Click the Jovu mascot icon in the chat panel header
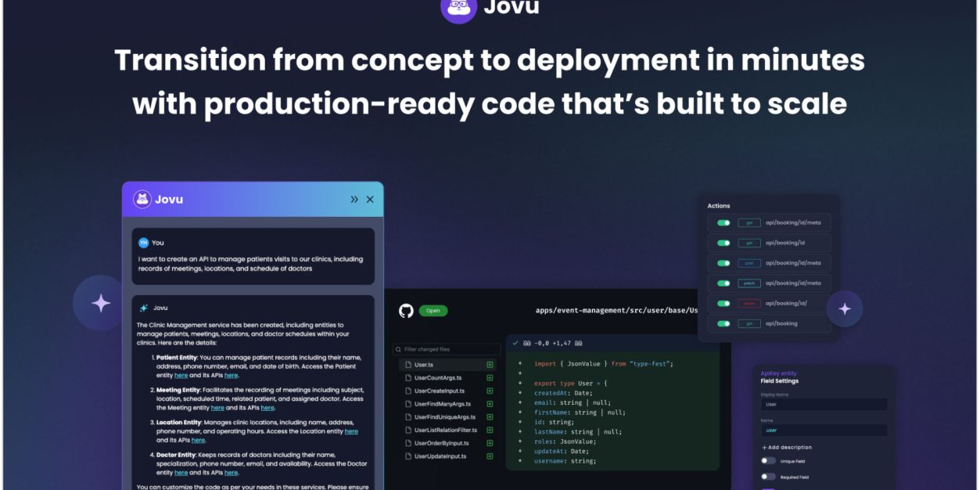Image resolution: width=980 pixels, height=490 pixels. pyautogui.click(x=142, y=199)
